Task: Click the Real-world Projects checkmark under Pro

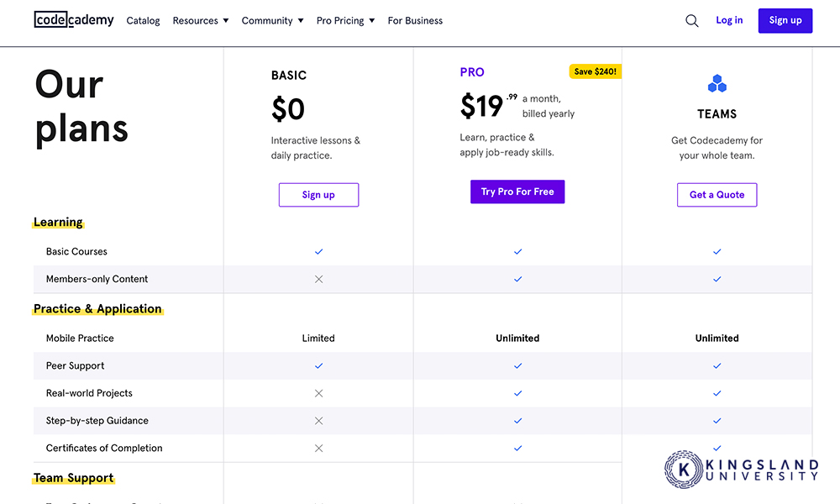Action: click(x=517, y=393)
